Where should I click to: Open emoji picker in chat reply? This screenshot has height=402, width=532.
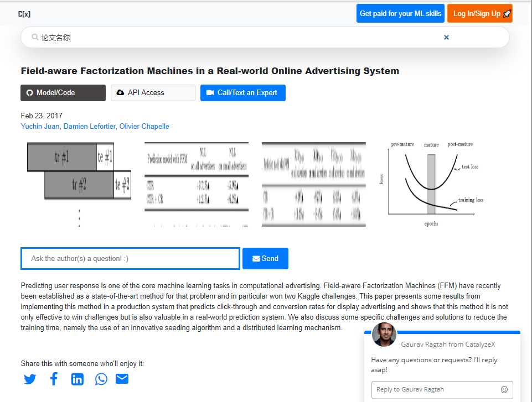[504, 389]
